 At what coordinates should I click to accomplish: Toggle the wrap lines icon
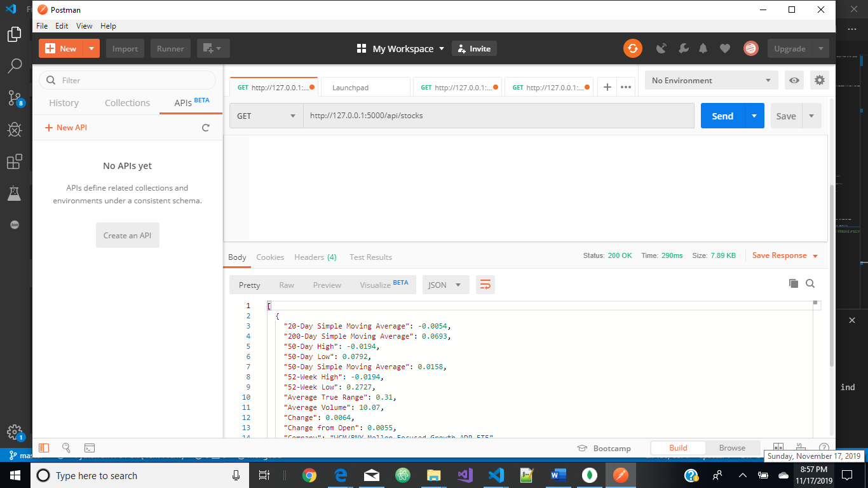pyautogui.click(x=485, y=285)
